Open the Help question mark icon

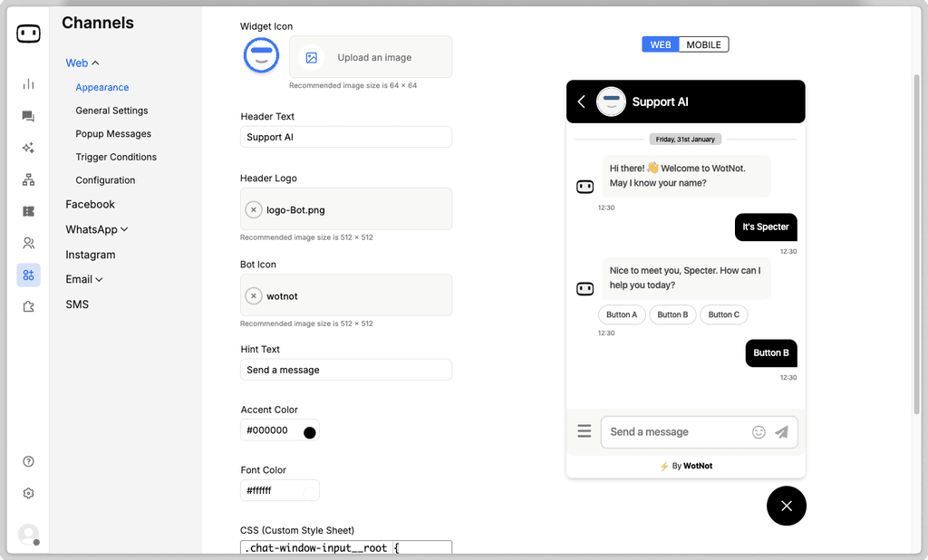28,461
